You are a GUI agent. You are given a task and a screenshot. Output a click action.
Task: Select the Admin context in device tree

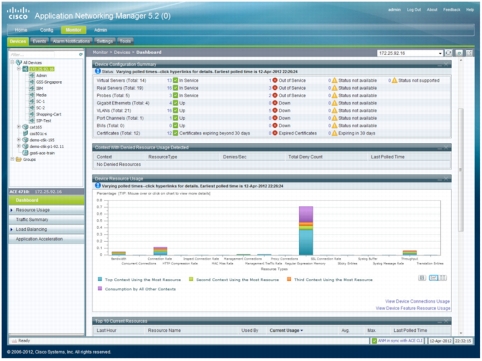point(41,75)
